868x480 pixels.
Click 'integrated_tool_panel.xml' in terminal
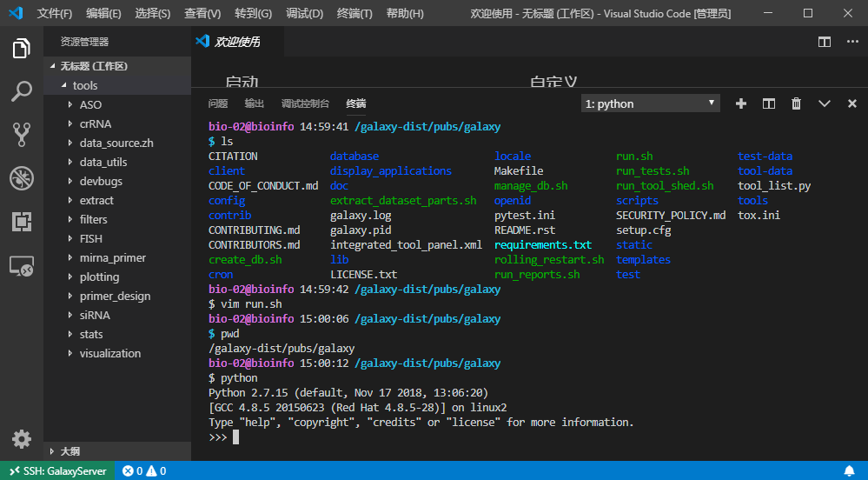[x=407, y=245]
